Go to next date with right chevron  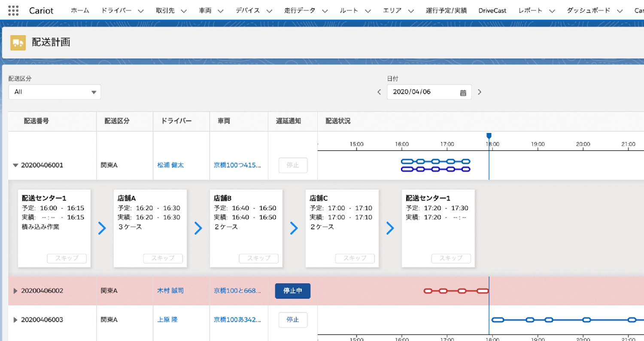[480, 92]
